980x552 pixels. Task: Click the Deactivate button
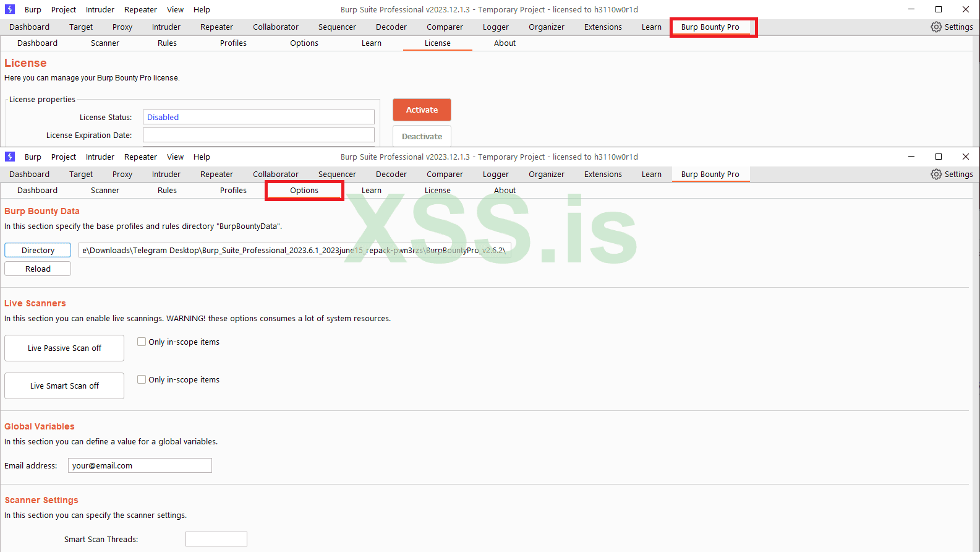[x=422, y=136]
